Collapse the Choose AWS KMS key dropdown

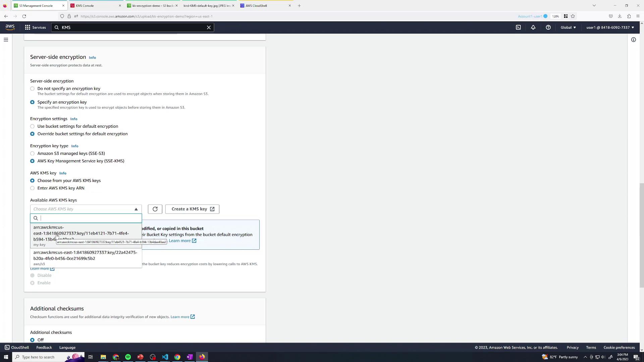(x=86, y=209)
